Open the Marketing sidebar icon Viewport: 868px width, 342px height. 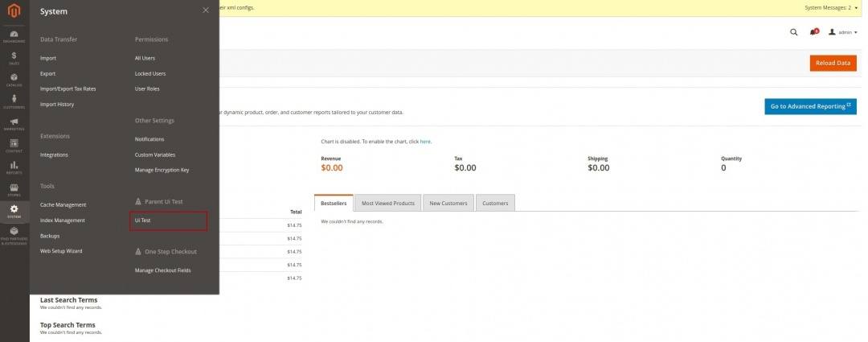point(14,124)
